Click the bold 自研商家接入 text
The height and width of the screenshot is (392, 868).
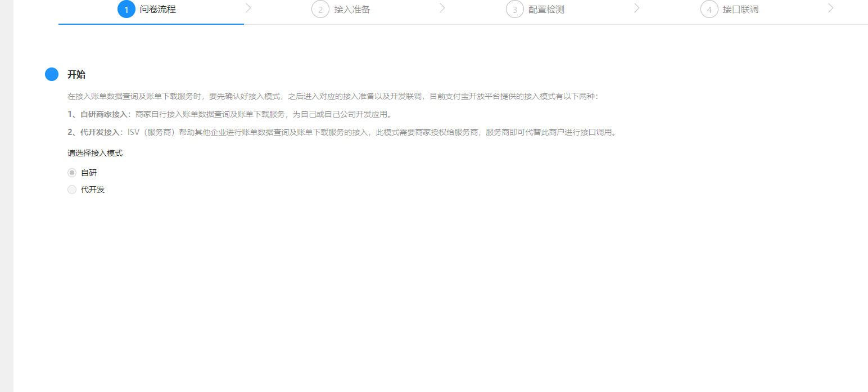(x=104, y=114)
